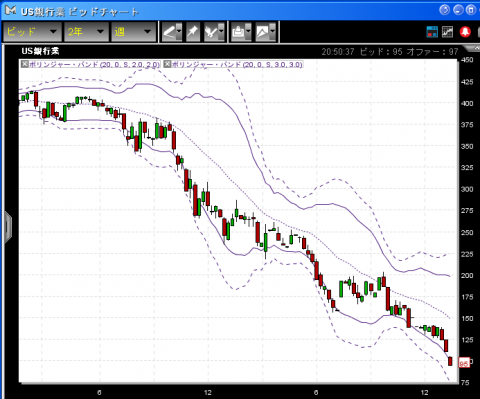Select the Bollinger Band 3.0 indicator label
This screenshot has height=399, width=480.
tap(237, 64)
